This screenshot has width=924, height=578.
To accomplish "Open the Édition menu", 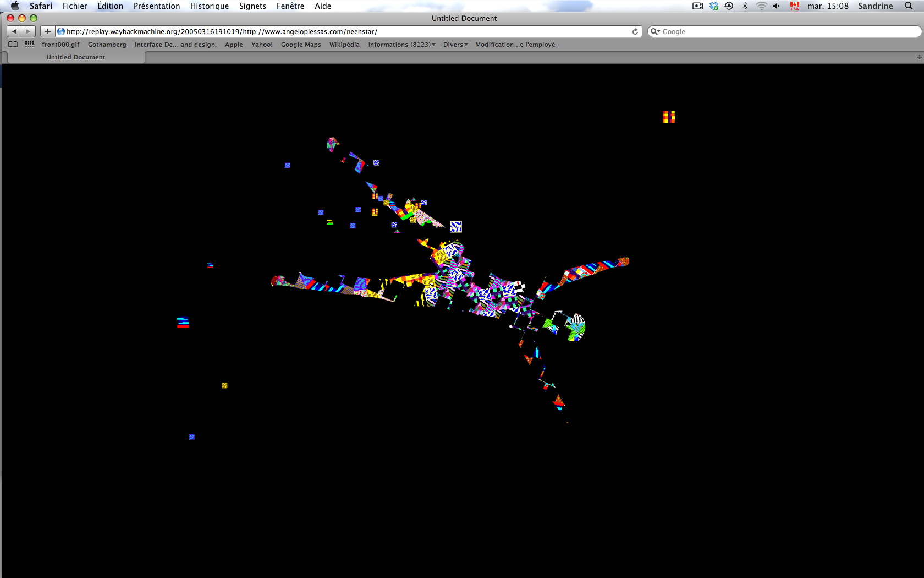I will click(110, 6).
